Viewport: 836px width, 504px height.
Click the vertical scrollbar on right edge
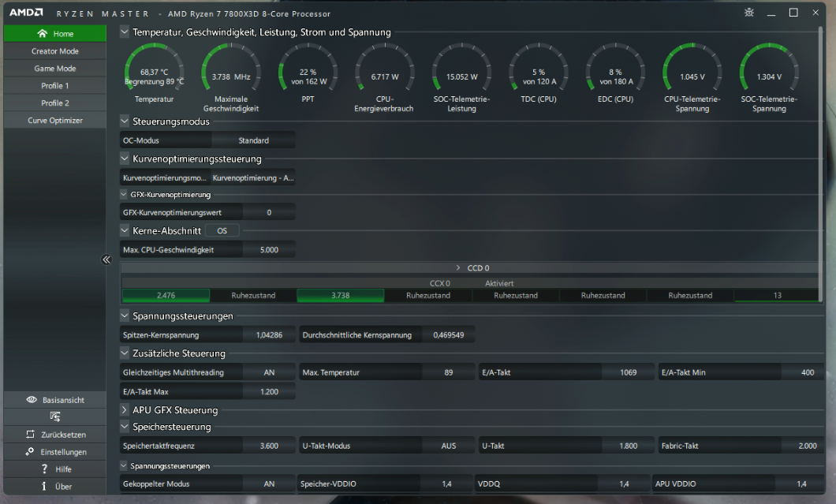(820, 162)
